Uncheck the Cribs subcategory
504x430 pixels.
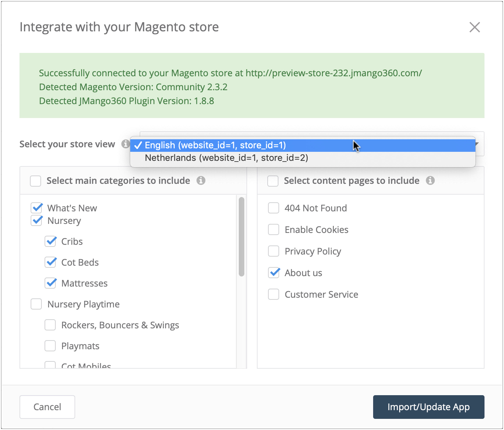click(51, 241)
